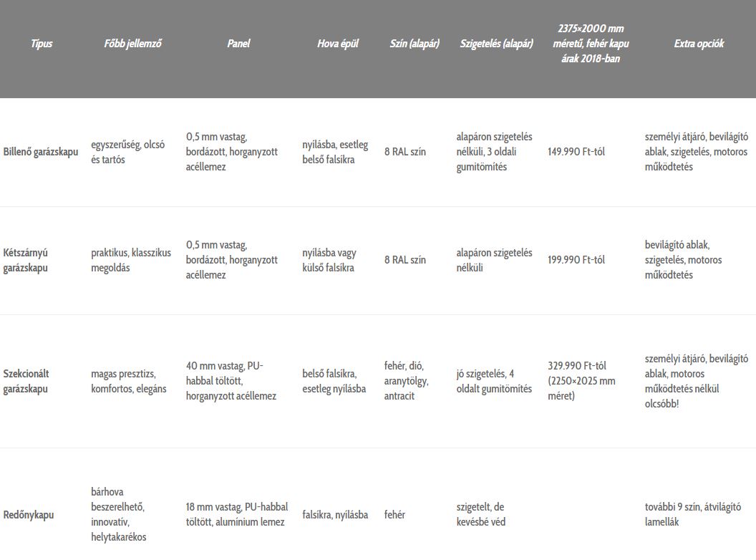Select the 199.990 Ft-tól price

point(576,260)
